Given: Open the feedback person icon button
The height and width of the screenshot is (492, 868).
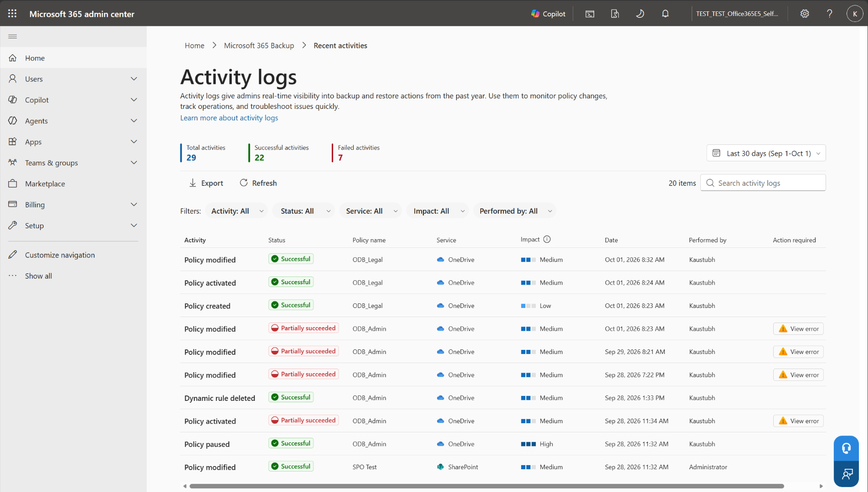Looking at the screenshot, I should coord(846,474).
